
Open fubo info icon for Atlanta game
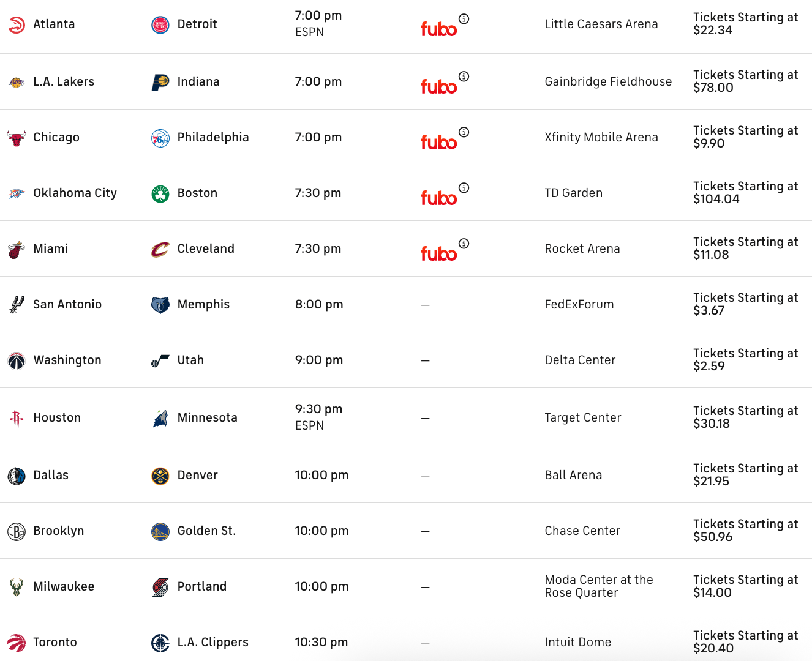pos(464,19)
